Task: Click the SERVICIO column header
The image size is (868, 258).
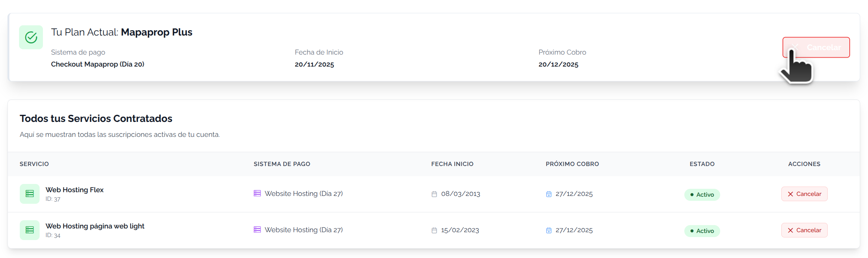Action: 34,164
